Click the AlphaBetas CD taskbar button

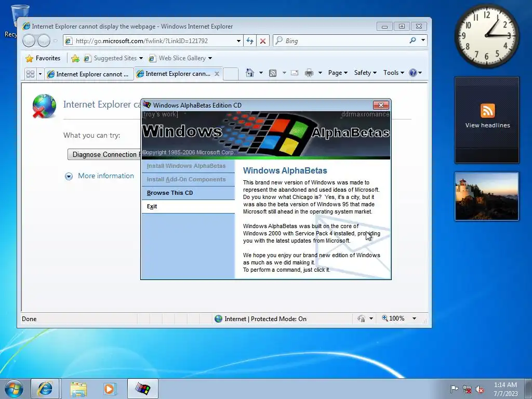click(x=143, y=389)
